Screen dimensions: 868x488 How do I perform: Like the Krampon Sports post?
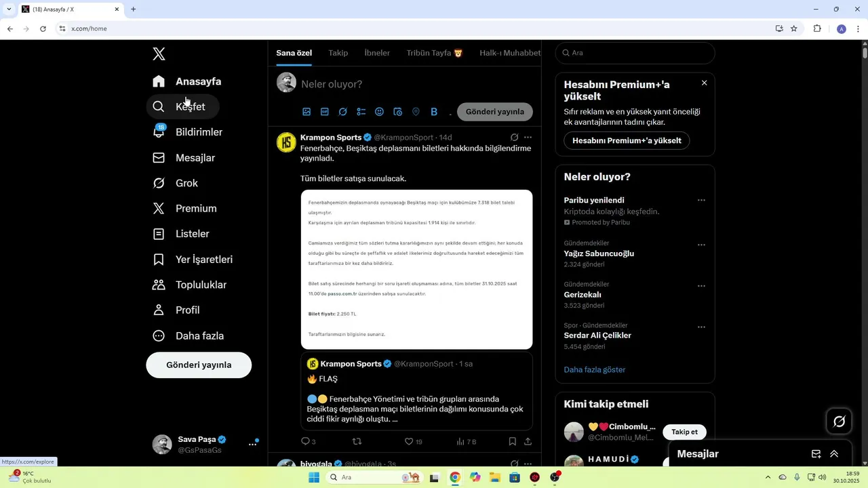413,441
